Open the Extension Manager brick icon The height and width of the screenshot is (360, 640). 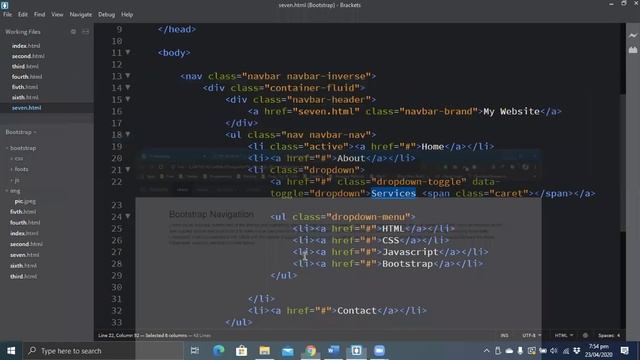click(633, 50)
